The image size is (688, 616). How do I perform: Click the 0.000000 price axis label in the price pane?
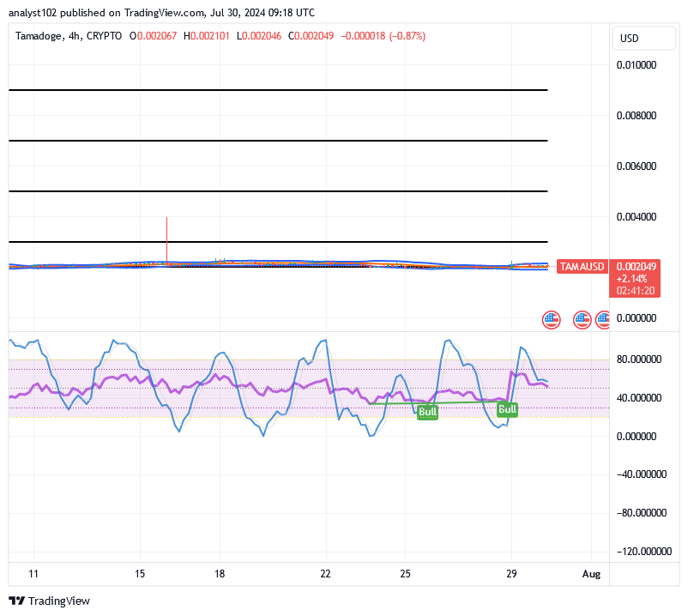click(x=637, y=318)
